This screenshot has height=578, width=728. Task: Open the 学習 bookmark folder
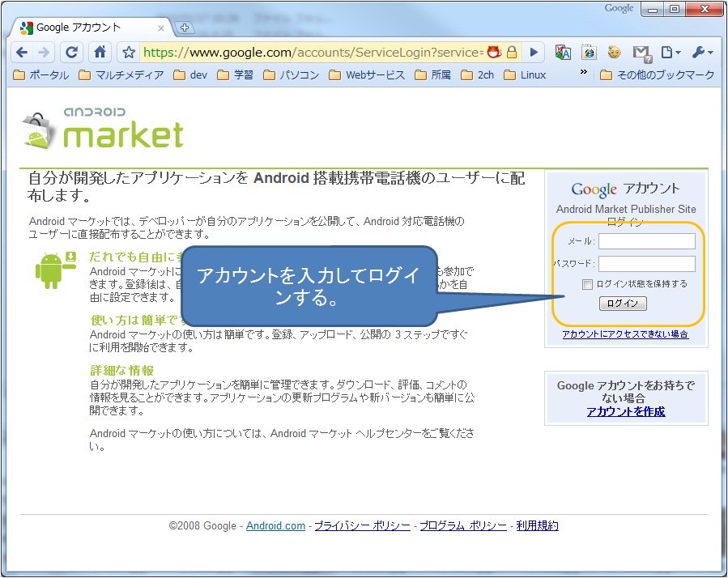coord(235,75)
